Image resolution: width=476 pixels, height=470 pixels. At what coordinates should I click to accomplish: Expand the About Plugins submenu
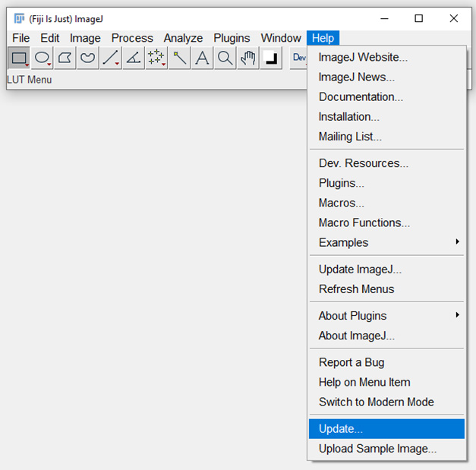[386, 316]
